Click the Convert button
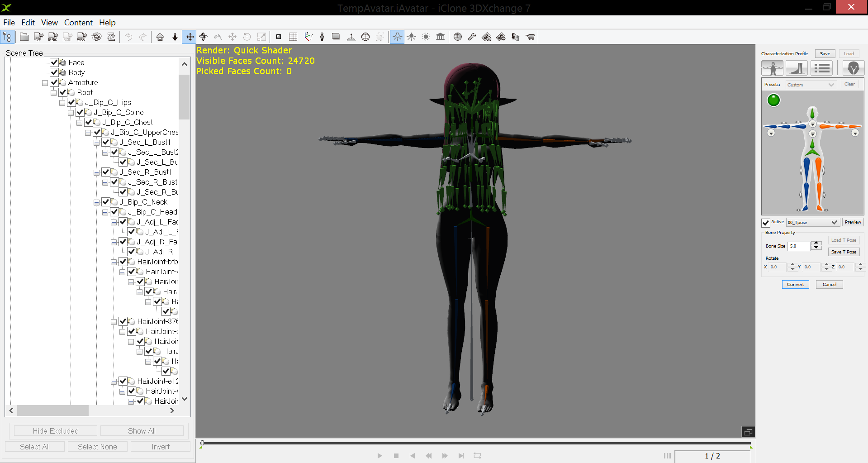Viewport: 868px width, 463px height. (796, 285)
